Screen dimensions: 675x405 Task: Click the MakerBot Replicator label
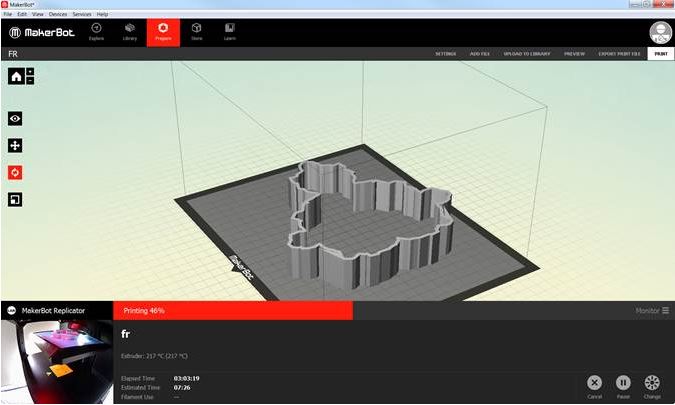(53, 310)
